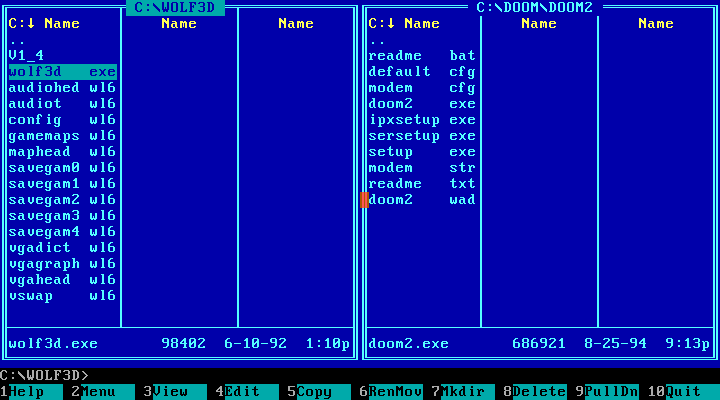Click the time 1:10p in left status
The height and width of the screenshot is (400, 720).
328,344
